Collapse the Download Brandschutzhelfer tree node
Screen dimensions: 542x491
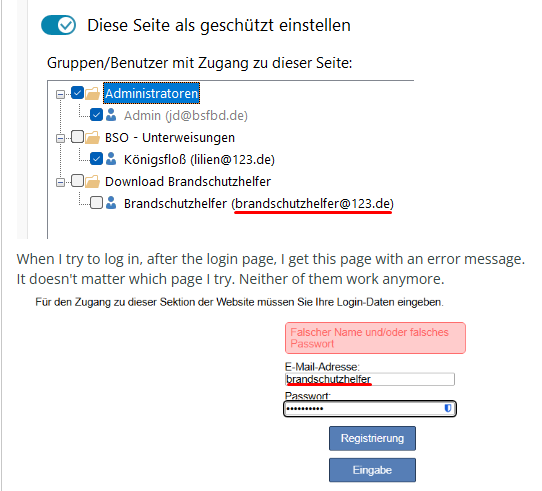[x=60, y=182]
